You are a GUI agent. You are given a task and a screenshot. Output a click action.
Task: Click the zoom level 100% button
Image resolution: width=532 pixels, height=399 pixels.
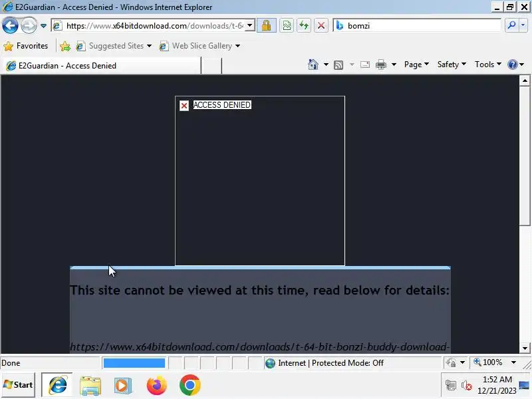click(488, 362)
